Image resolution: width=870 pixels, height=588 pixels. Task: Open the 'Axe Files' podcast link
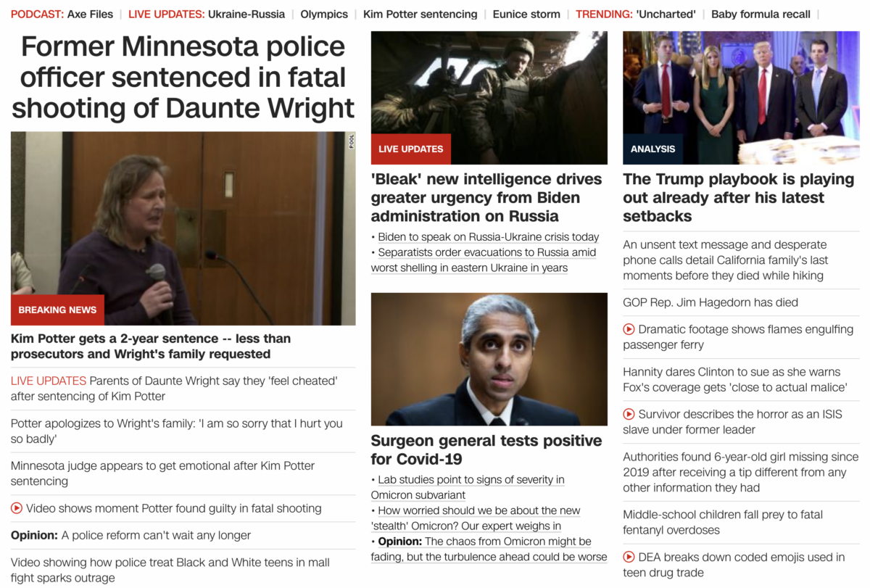[90, 14]
